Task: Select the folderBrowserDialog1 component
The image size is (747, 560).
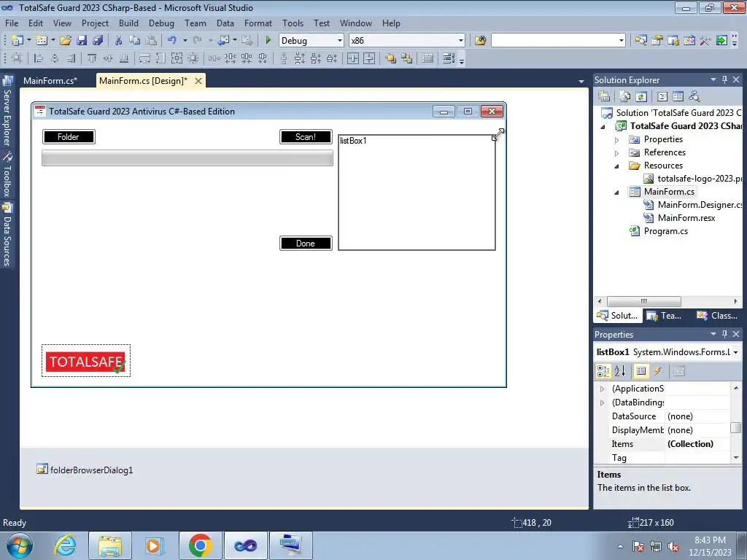Action: (x=85, y=470)
